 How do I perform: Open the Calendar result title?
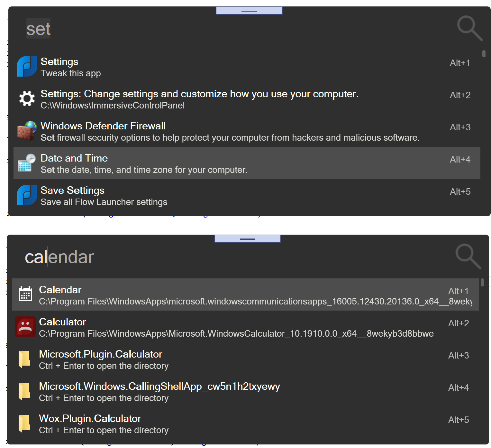coord(60,290)
